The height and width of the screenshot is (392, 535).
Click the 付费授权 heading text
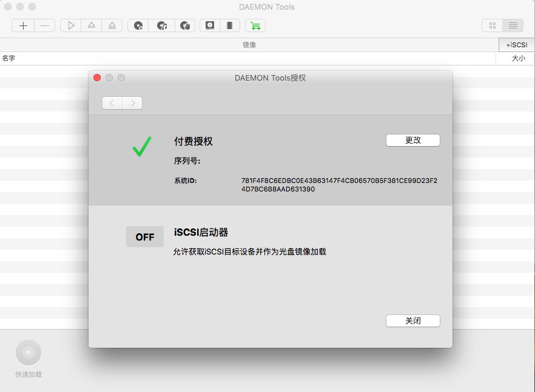pos(193,141)
